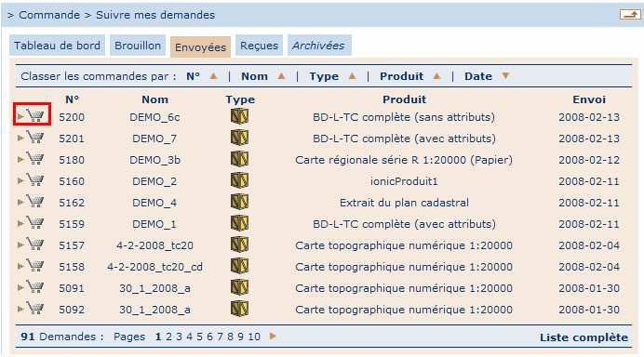The image size is (644, 357).
Task: Click the Type sort arrow
Action: (x=352, y=76)
